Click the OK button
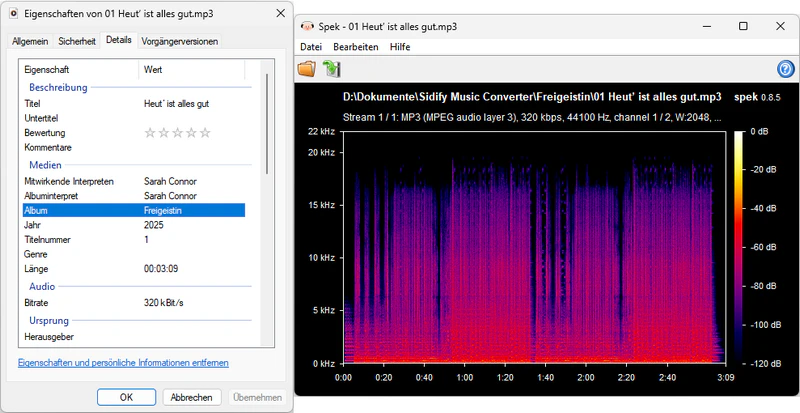The height and width of the screenshot is (413, 800). coord(127,397)
